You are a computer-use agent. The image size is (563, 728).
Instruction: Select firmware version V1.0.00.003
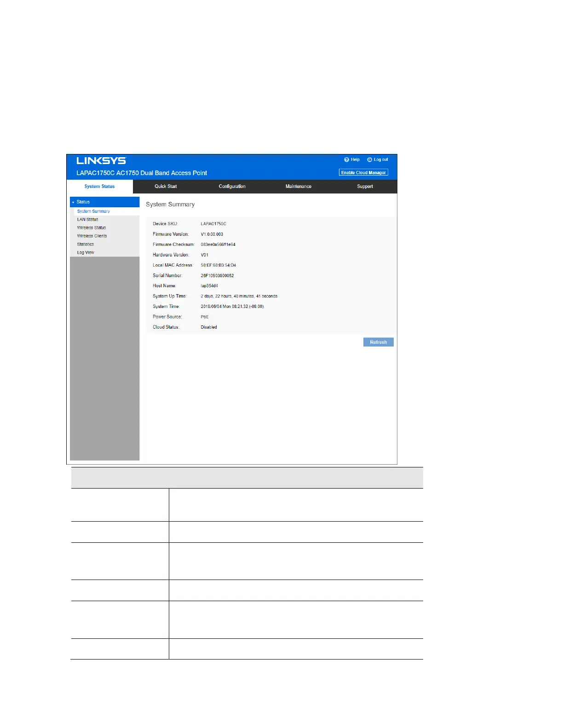pyautogui.click(x=212, y=234)
